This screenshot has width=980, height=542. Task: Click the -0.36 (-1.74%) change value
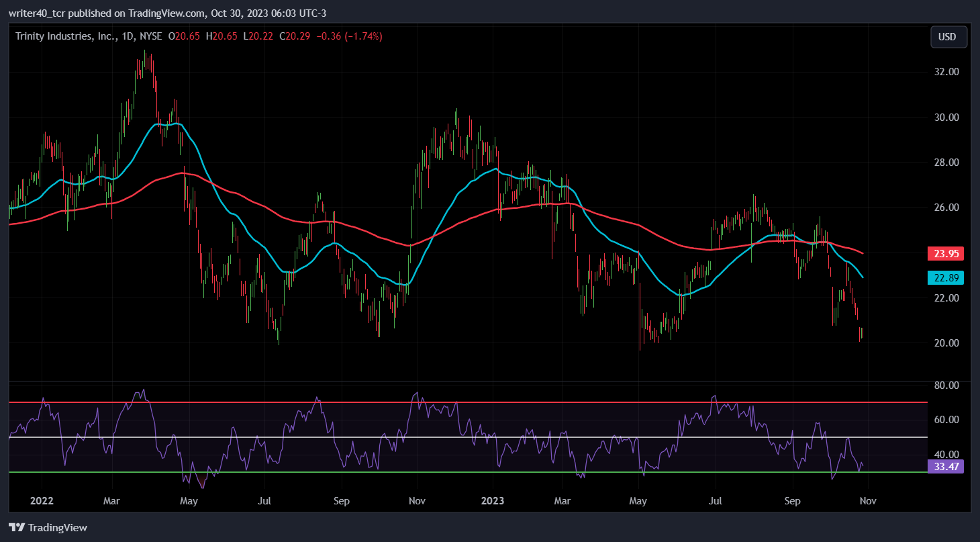[x=349, y=36]
